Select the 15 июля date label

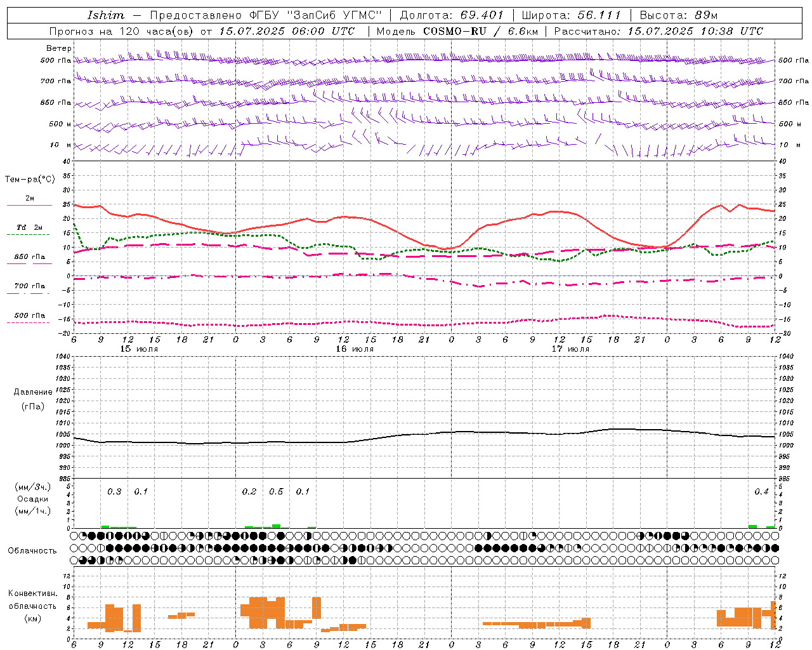139,349
